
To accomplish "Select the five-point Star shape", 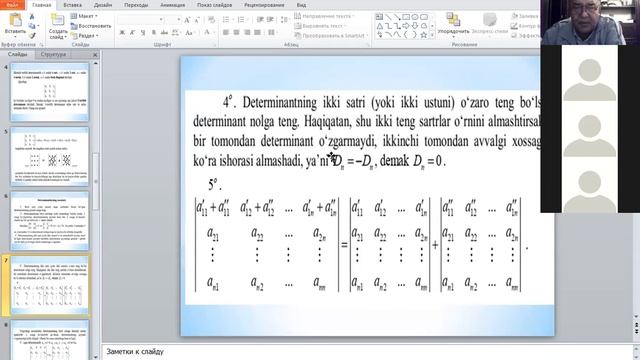I will [x=424, y=35].
